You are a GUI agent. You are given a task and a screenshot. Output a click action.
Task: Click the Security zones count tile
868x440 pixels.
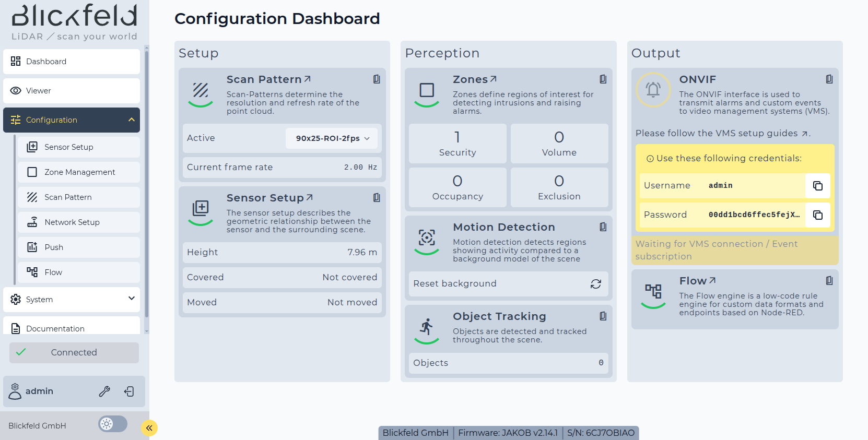point(457,144)
